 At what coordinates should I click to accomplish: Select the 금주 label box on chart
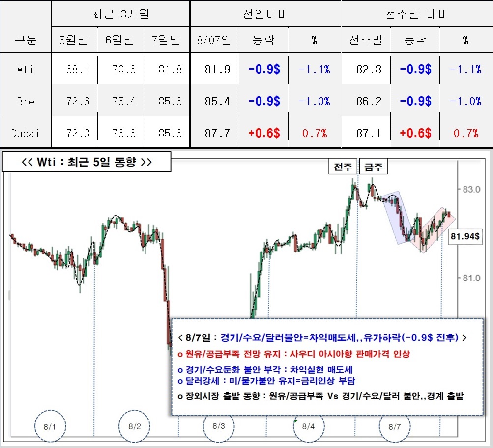click(374, 166)
